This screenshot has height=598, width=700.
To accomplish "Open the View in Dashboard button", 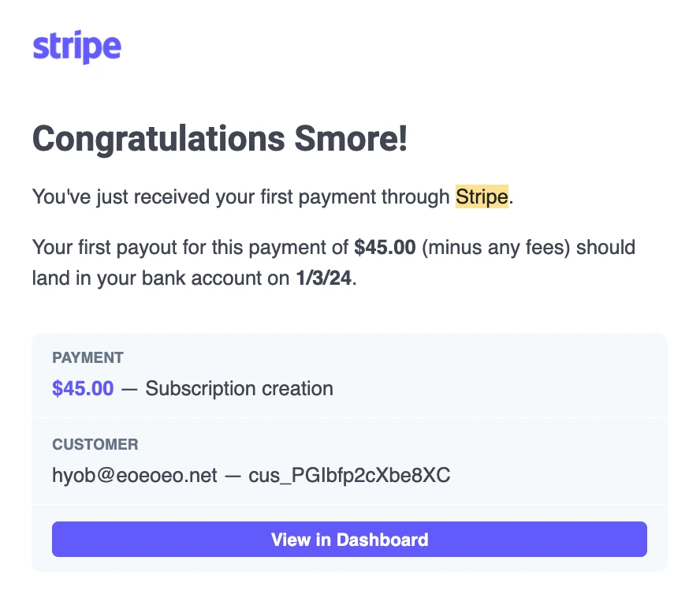I will [349, 539].
